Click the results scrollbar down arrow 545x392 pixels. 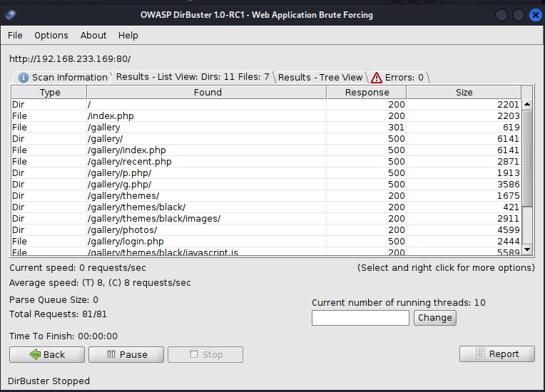pos(527,249)
